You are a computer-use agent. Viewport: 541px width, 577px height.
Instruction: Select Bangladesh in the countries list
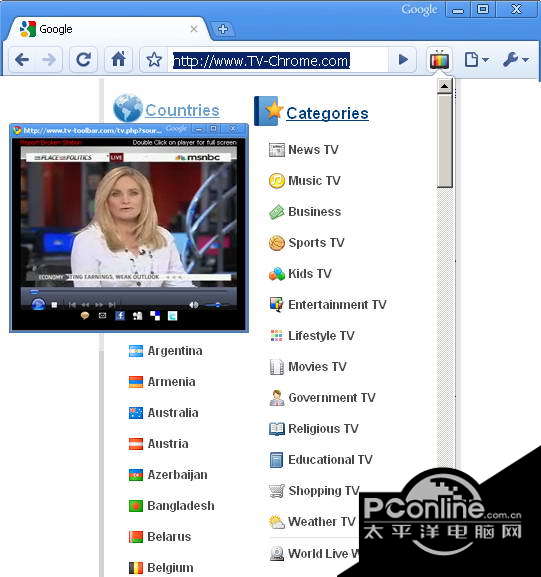click(x=181, y=506)
